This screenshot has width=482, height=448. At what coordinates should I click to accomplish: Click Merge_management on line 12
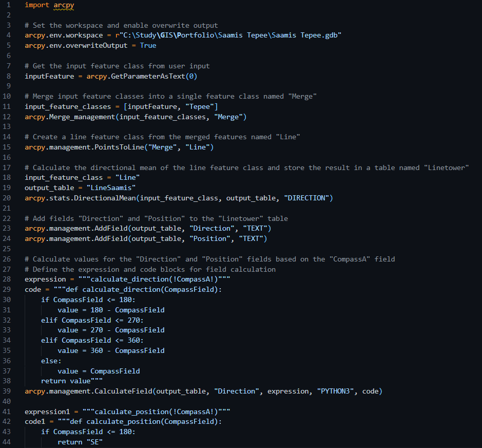82,117
